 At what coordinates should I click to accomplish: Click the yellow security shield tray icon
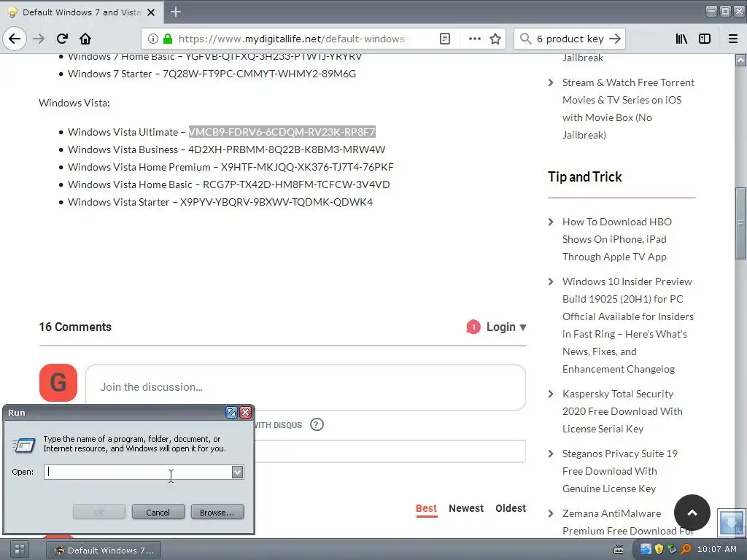pyautogui.click(x=659, y=549)
